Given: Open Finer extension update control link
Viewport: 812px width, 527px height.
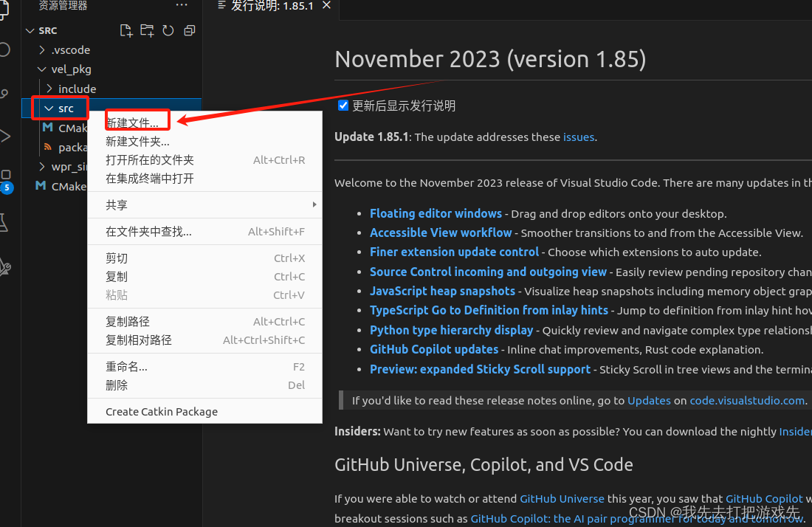Looking at the screenshot, I should point(454,252).
